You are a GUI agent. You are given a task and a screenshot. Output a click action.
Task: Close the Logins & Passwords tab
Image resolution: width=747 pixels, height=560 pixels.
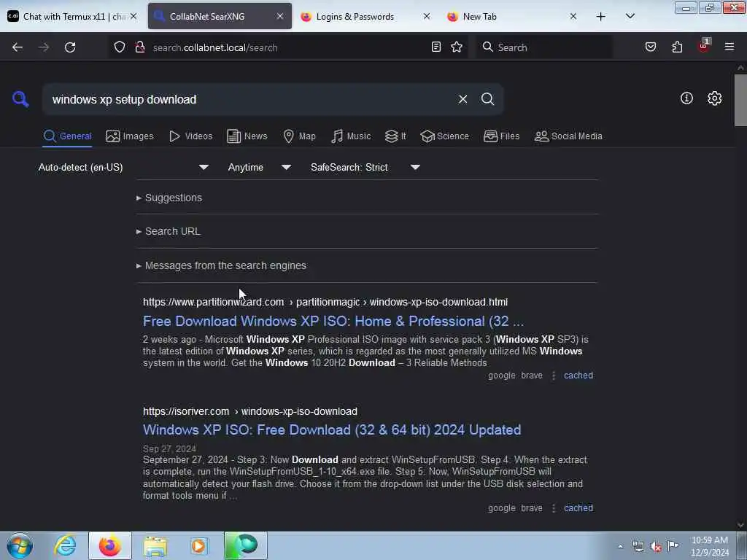pyautogui.click(x=427, y=16)
